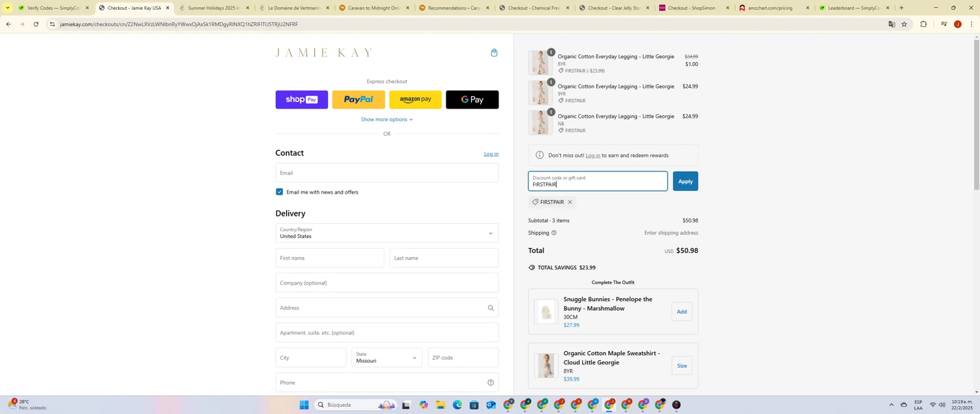Click the First name field
The width and height of the screenshot is (980, 414).
330,258
